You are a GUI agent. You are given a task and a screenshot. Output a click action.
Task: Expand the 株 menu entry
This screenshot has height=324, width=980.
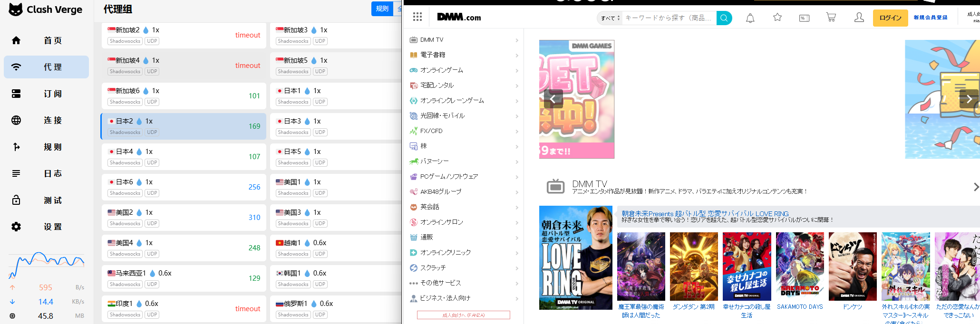(x=464, y=146)
